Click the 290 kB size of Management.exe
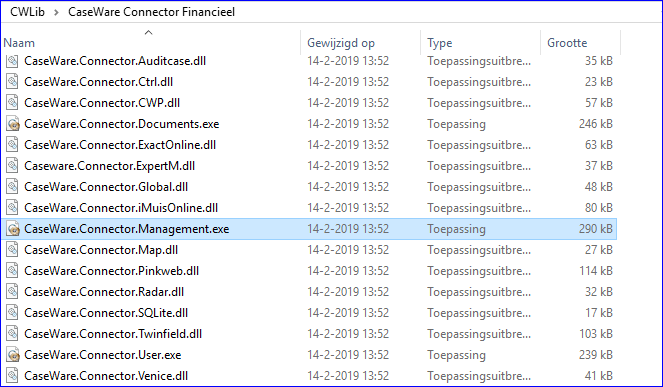 tap(596, 229)
